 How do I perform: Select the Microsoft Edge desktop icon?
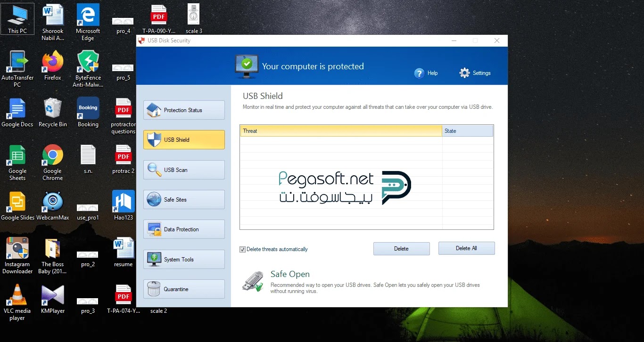tap(88, 22)
